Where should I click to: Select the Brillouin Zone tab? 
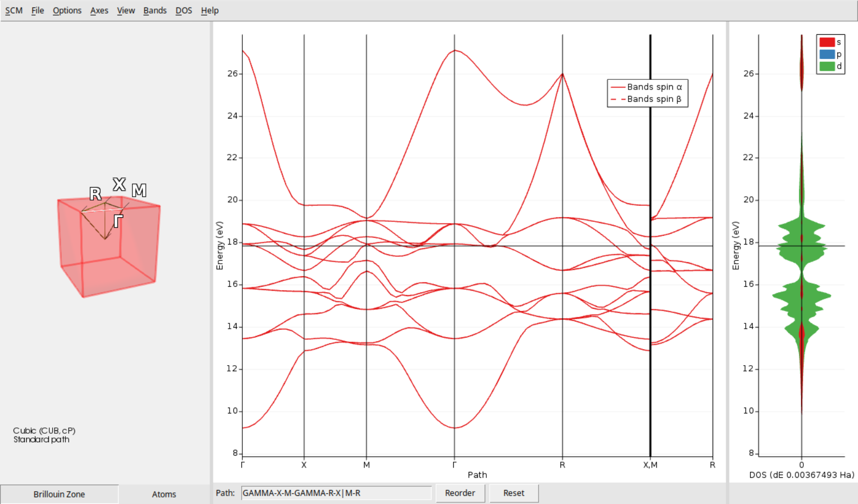[59, 494]
